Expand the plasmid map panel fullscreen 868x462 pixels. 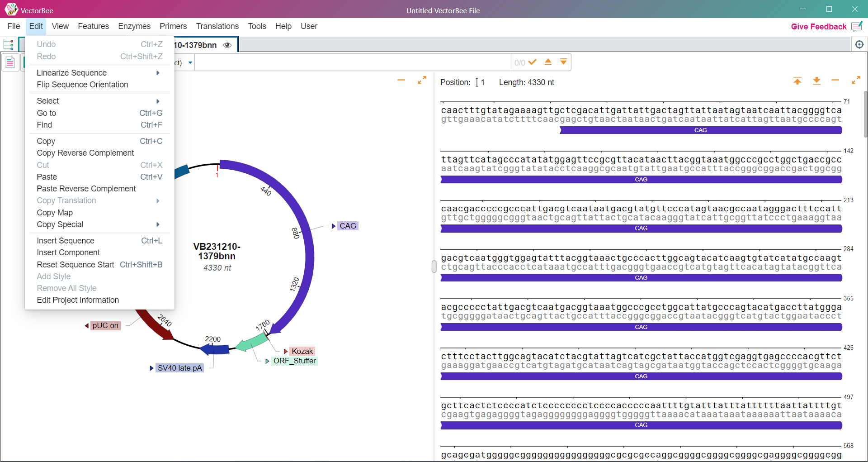(x=422, y=80)
